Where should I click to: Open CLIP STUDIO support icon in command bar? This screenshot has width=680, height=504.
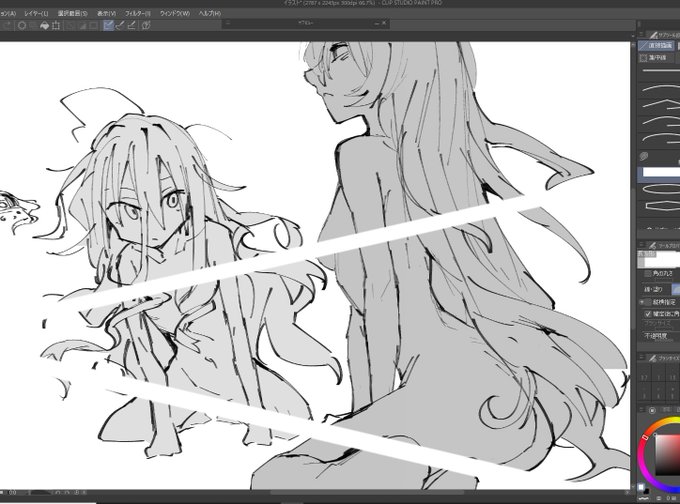146,26
